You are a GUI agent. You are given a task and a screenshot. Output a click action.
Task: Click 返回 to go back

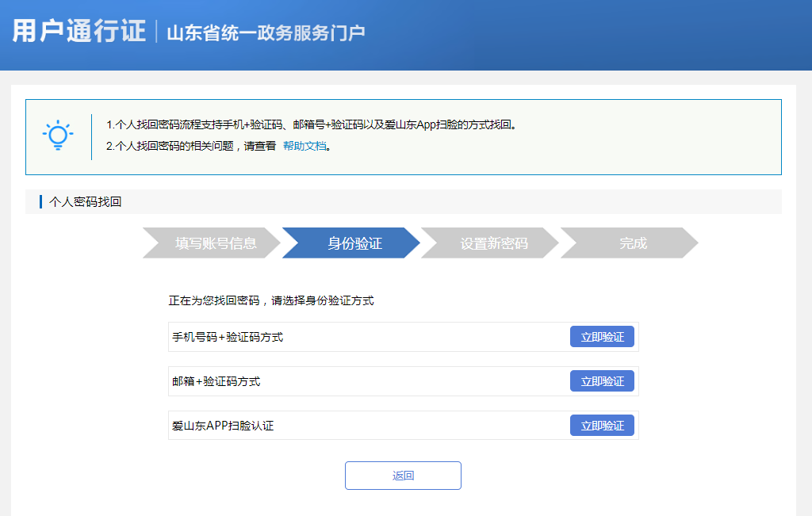tap(402, 475)
